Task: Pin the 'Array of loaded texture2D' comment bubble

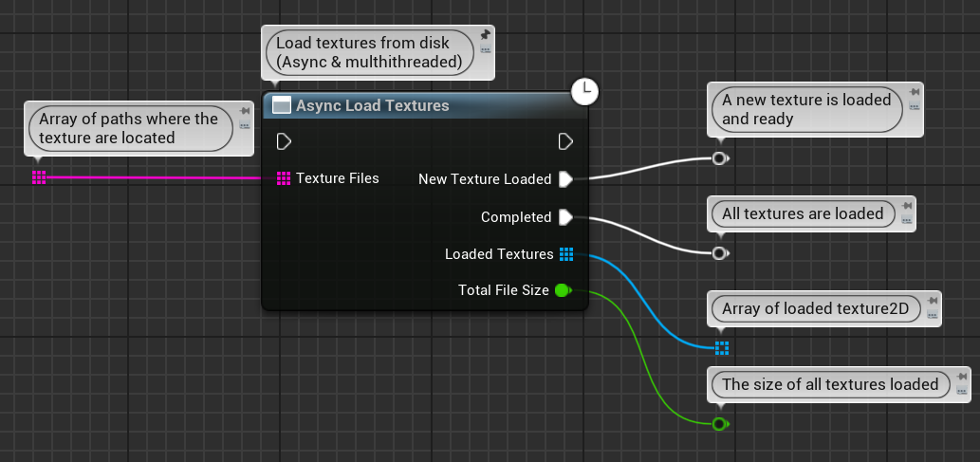Action: [933, 300]
